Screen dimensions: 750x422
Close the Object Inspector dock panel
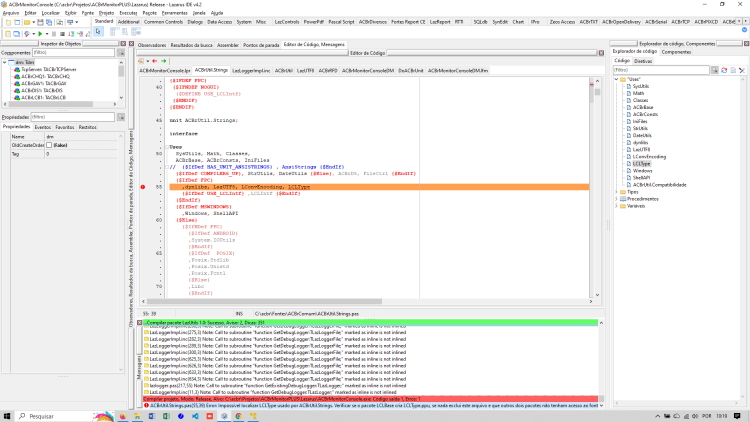pos(123,44)
